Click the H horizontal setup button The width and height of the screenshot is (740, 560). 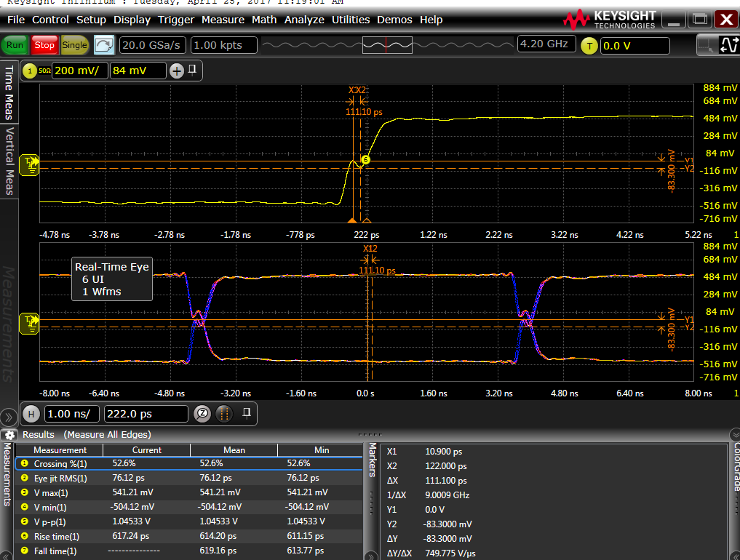click(x=31, y=414)
